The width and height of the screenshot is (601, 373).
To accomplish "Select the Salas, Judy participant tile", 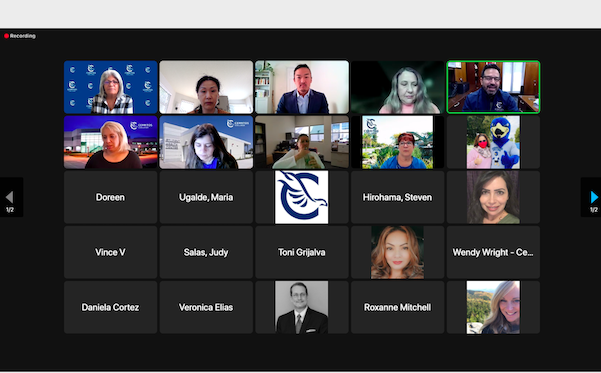I will [206, 252].
